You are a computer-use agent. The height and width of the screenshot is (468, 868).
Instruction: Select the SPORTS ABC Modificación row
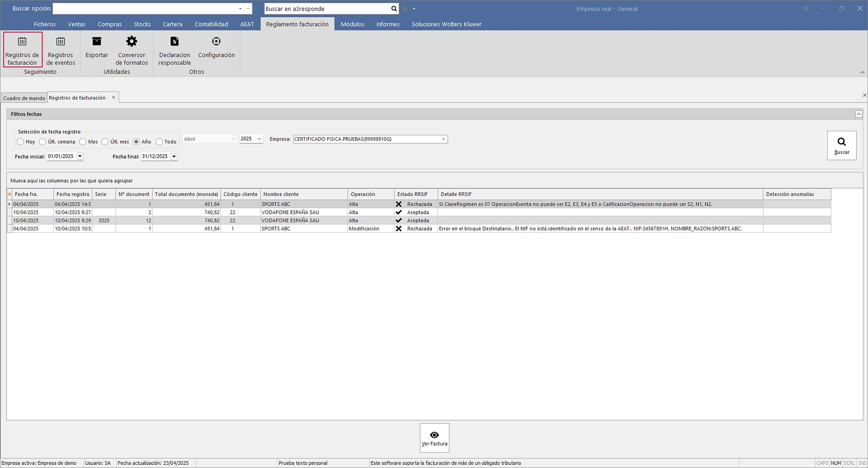[419, 228]
